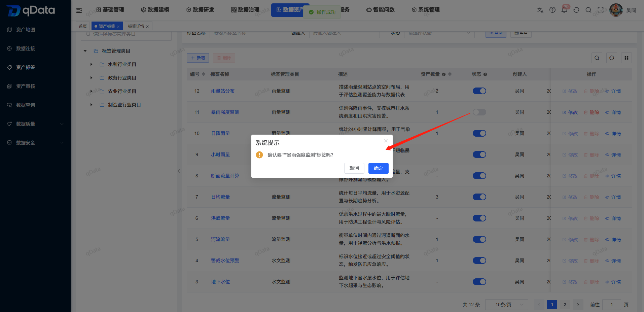Screen dimensions: 644x312
Task: Toggle status switch for 河流流量
Action: click(479, 239)
